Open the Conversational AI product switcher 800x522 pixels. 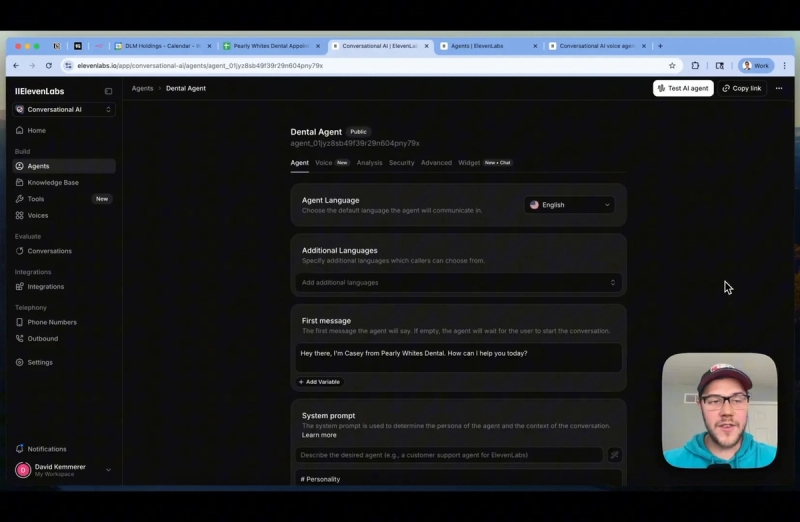(x=64, y=110)
